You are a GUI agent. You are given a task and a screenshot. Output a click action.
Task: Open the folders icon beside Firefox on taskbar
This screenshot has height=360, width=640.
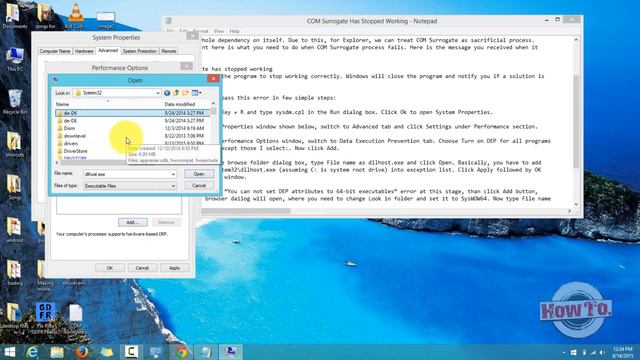(x=107, y=352)
